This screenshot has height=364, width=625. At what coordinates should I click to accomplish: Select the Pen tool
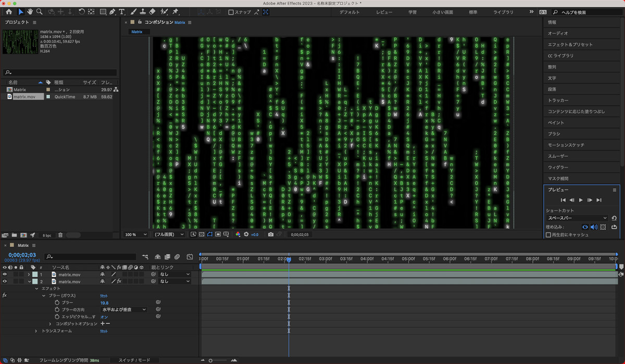(x=113, y=11)
